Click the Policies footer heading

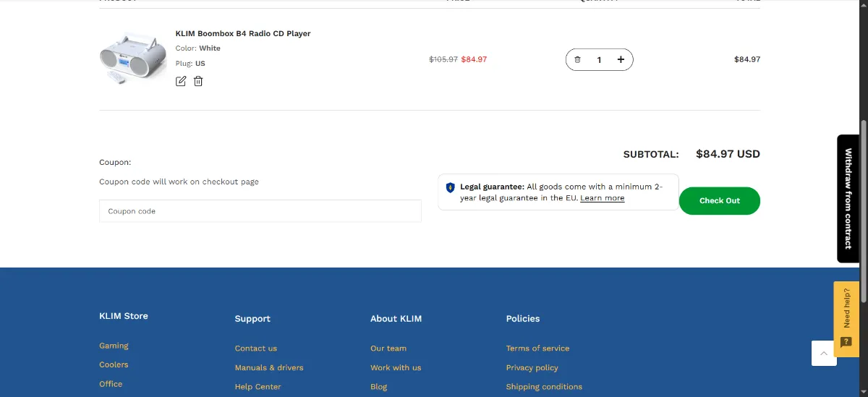(523, 319)
